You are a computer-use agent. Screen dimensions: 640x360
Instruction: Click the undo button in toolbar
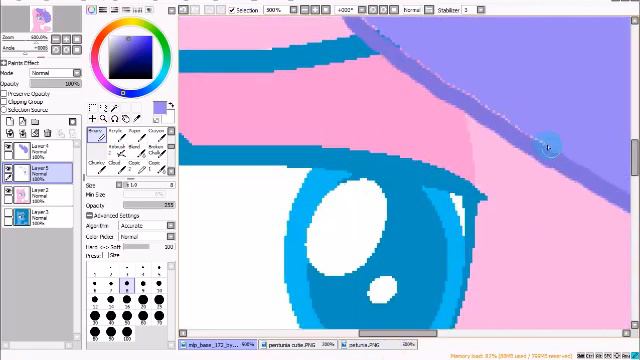click(x=184, y=9)
